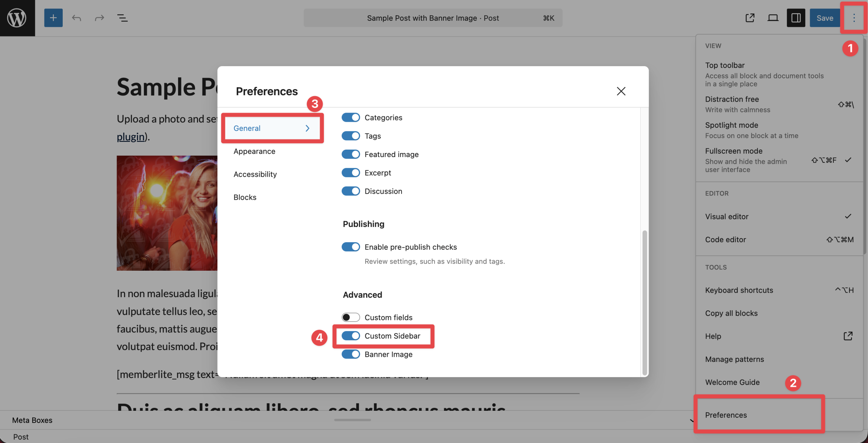The height and width of the screenshot is (443, 868).
Task: Open the block inserter plus button
Action: (53, 18)
